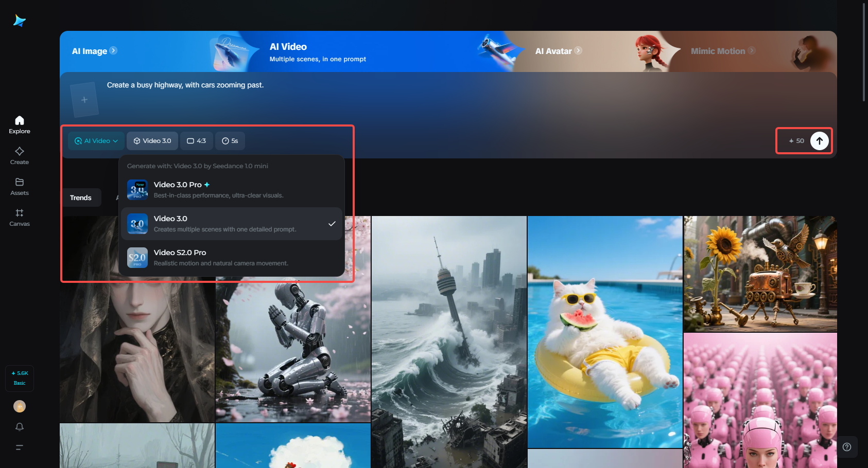Select the Trends tab

tap(81, 197)
